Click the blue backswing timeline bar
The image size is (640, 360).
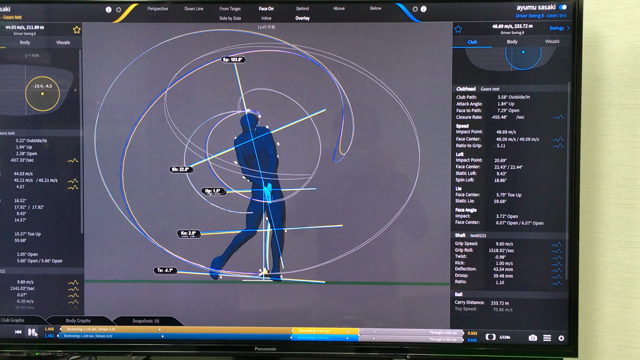point(175,336)
